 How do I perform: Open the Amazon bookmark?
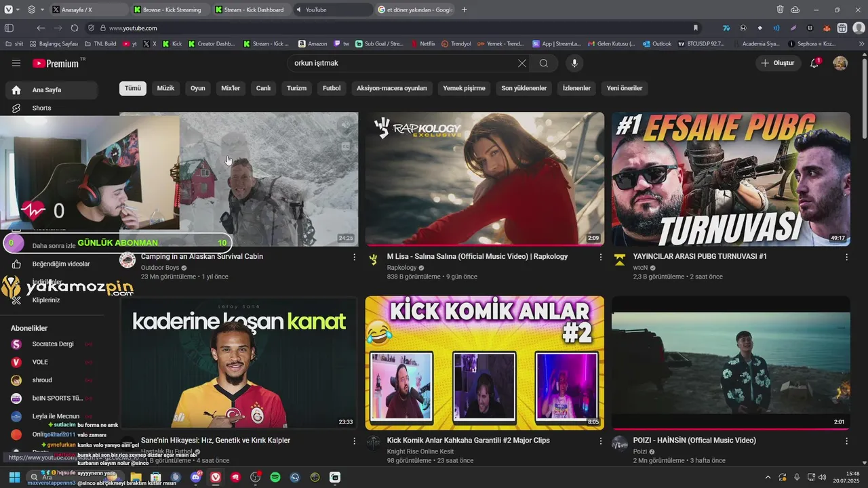point(312,43)
